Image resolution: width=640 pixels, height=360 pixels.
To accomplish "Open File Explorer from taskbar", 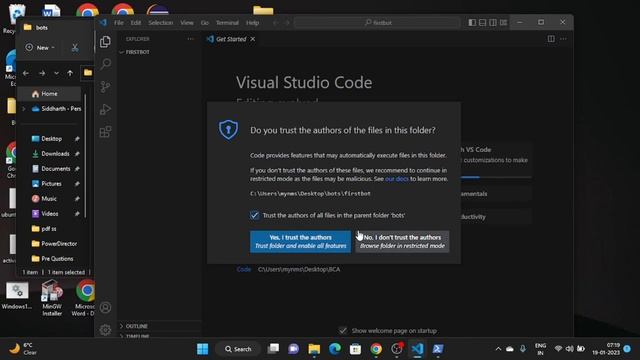I will [314, 349].
